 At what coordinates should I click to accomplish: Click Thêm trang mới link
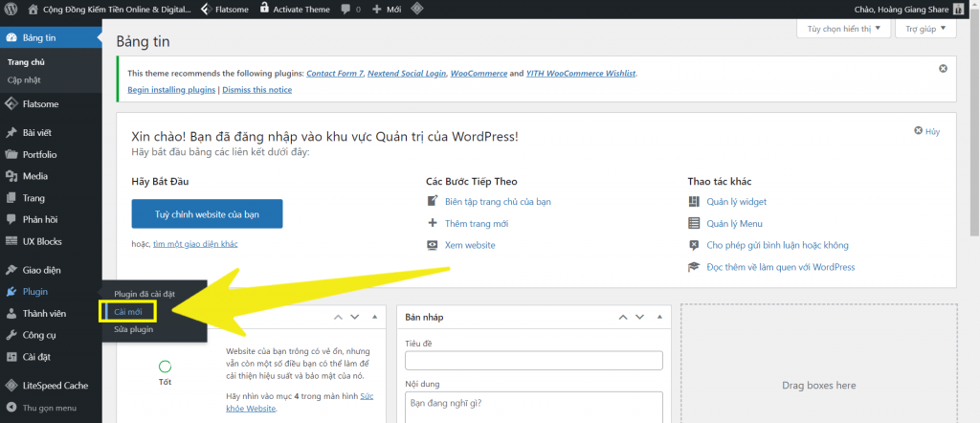(477, 224)
